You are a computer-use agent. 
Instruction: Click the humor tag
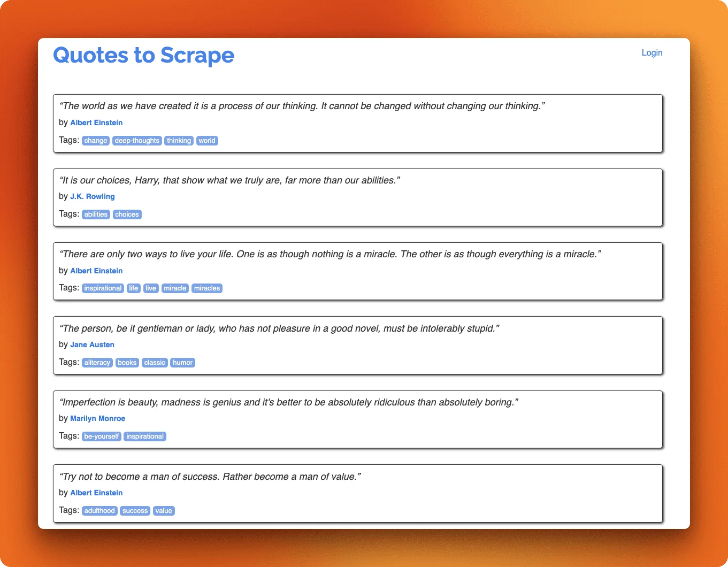182,362
